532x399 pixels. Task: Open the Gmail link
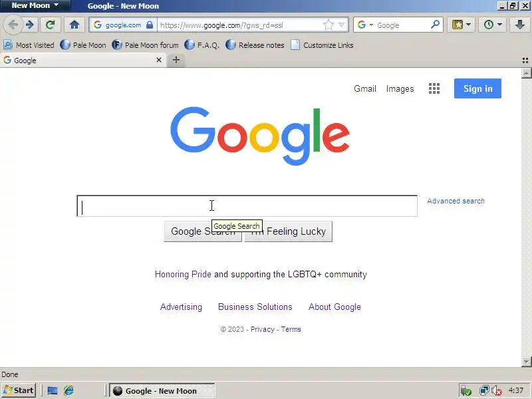point(364,88)
